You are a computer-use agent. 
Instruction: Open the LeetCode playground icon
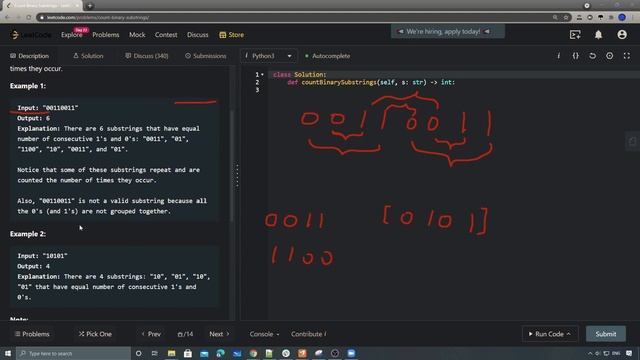coord(575,35)
